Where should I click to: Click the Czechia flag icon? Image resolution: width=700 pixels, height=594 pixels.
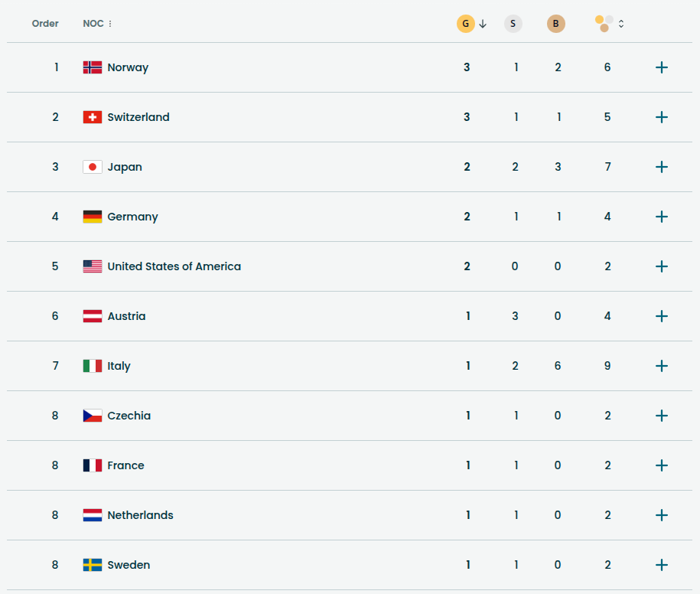point(93,416)
